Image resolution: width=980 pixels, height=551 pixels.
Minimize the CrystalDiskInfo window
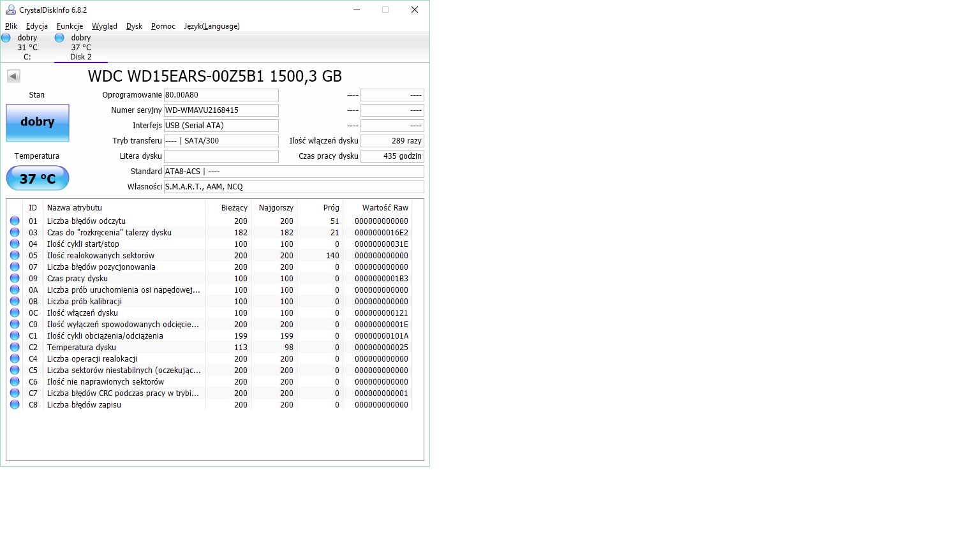[x=357, y=10]
